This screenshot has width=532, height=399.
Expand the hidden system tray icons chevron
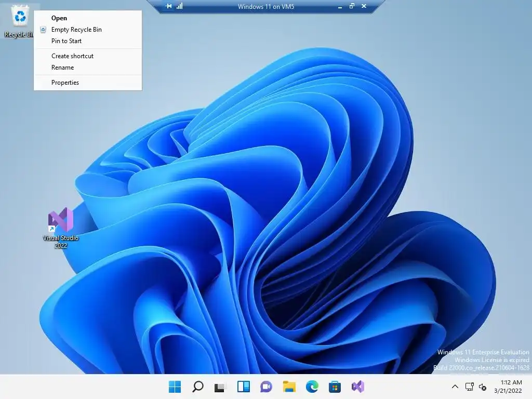point(455,387)
